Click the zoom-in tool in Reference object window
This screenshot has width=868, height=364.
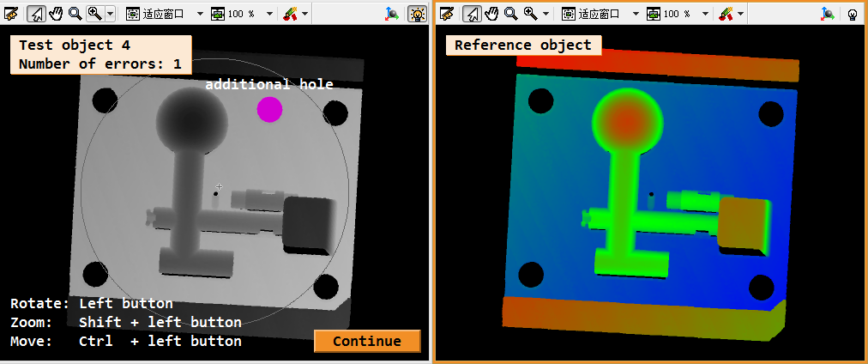pyautogui.click(x=530, y=13)
